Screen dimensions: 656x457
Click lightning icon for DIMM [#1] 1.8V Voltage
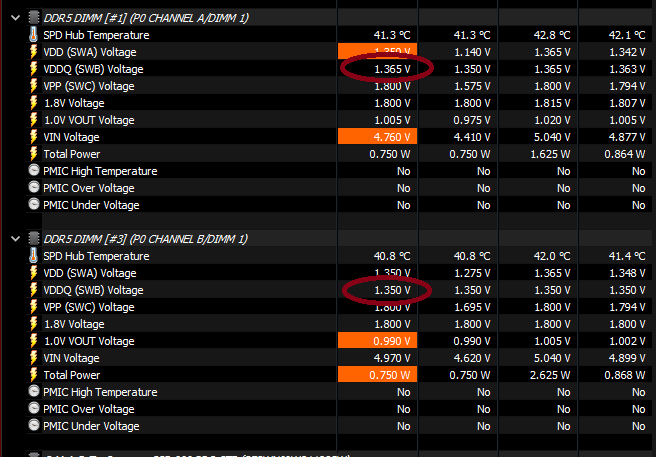click(x=33, y=103)
